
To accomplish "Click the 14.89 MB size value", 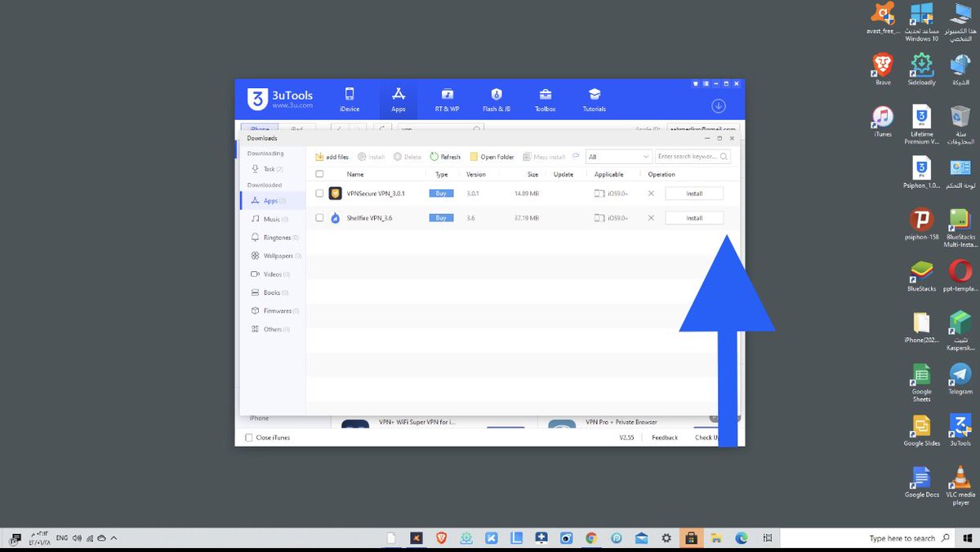I will (x=527, y=194).
